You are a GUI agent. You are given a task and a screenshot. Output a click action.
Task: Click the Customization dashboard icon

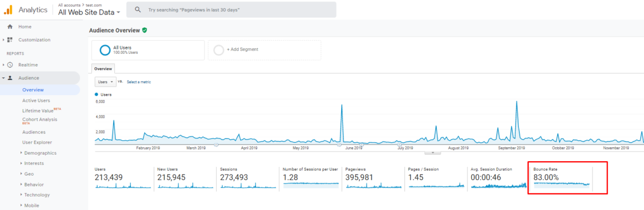click(10, 40)
